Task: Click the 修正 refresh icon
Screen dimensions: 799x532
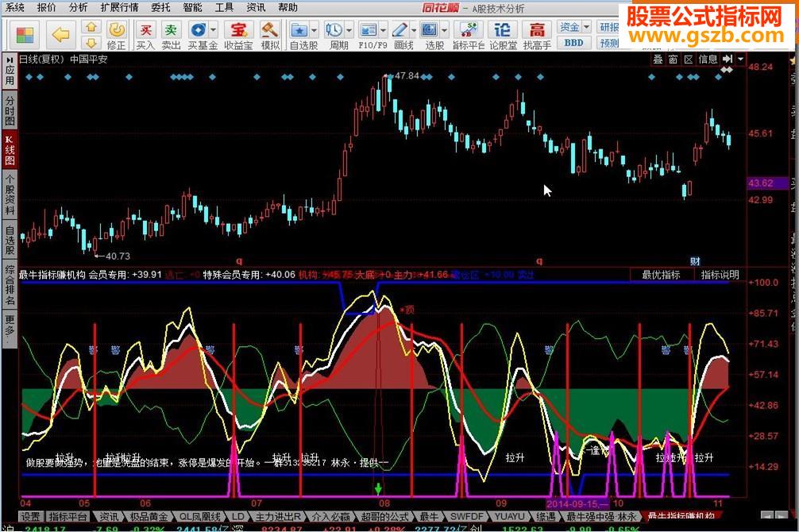Action: [x=117, y=35]
